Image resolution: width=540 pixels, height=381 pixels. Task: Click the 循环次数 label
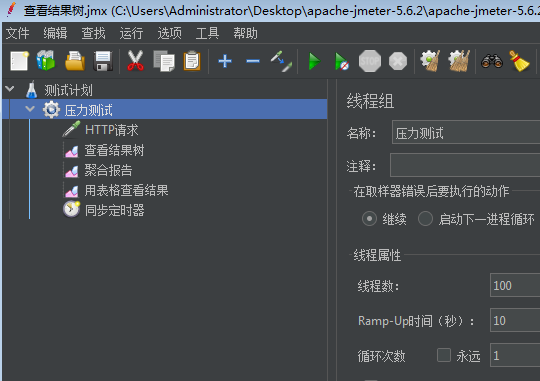tap(381, 356)
